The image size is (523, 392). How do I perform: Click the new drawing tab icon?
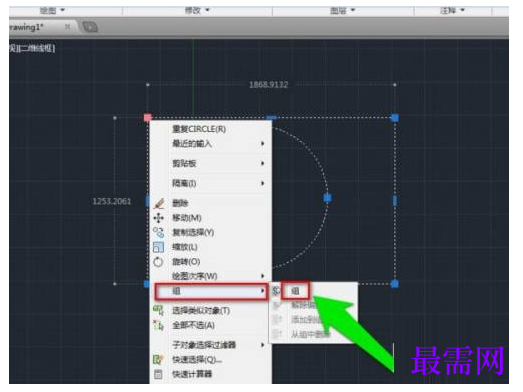(90, 27)
